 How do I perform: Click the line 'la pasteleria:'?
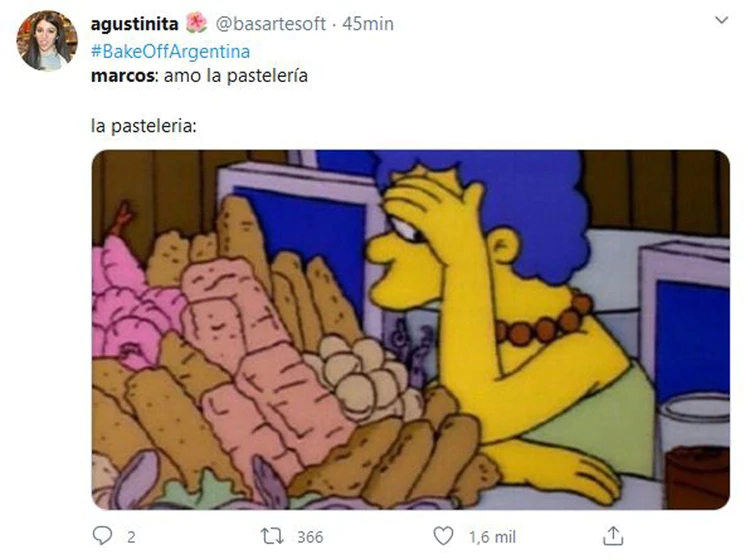tap(143, 126)
